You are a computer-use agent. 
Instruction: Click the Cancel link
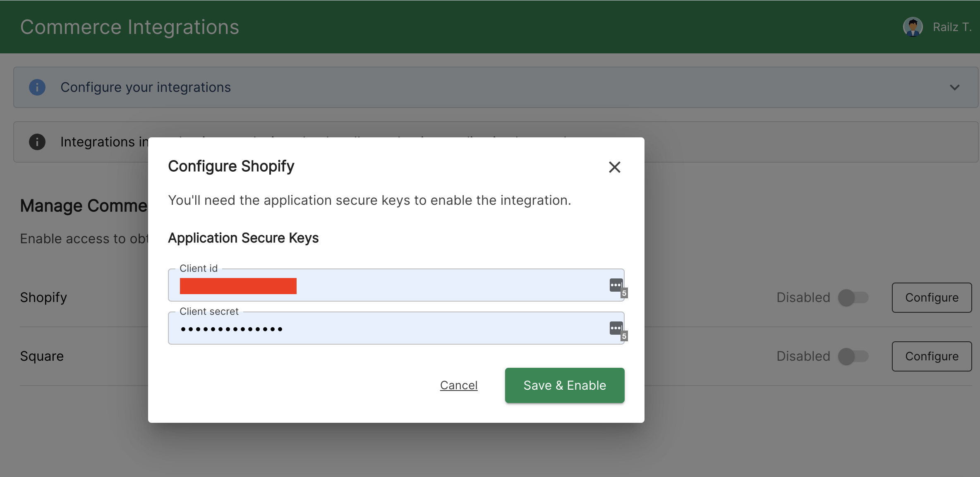pyautogui.click(x=458, y=385)
